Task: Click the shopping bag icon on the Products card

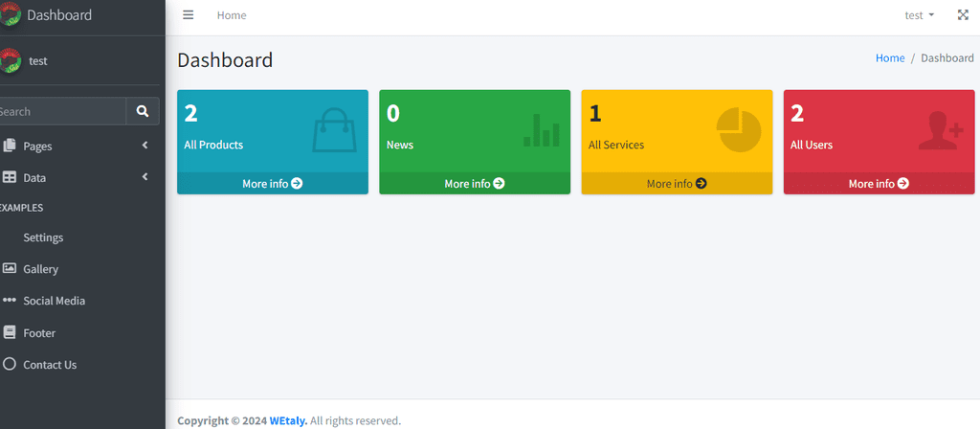Action: point(334,130)
